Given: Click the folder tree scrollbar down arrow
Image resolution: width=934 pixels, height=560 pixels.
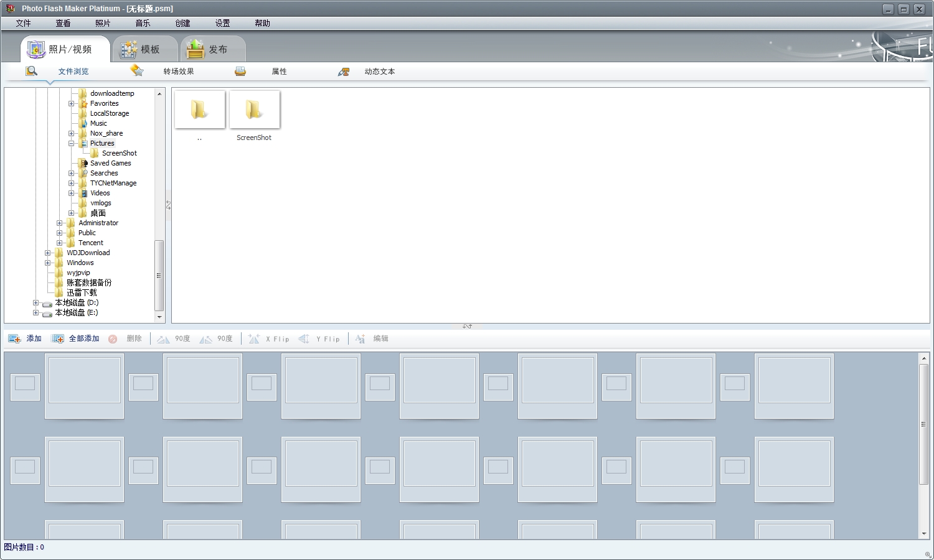Looking at the screenshot, I should pyautogui.click(x=159, y=317).
